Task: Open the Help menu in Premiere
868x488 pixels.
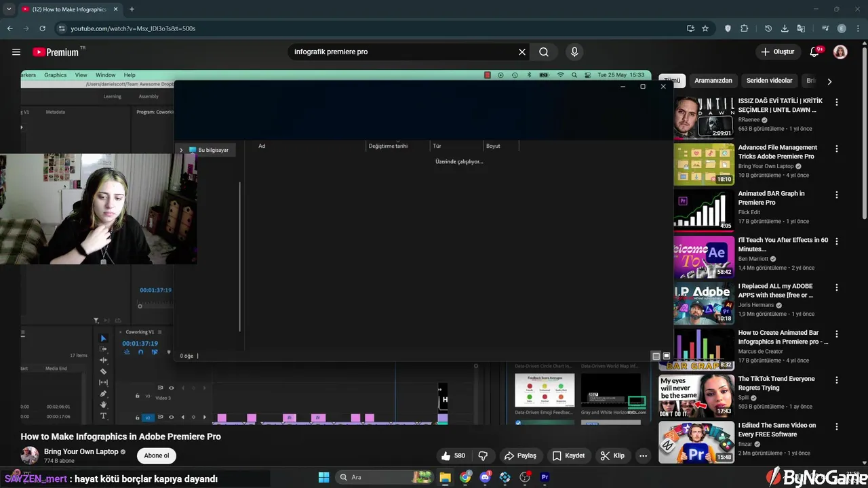Action: (130, 75)
